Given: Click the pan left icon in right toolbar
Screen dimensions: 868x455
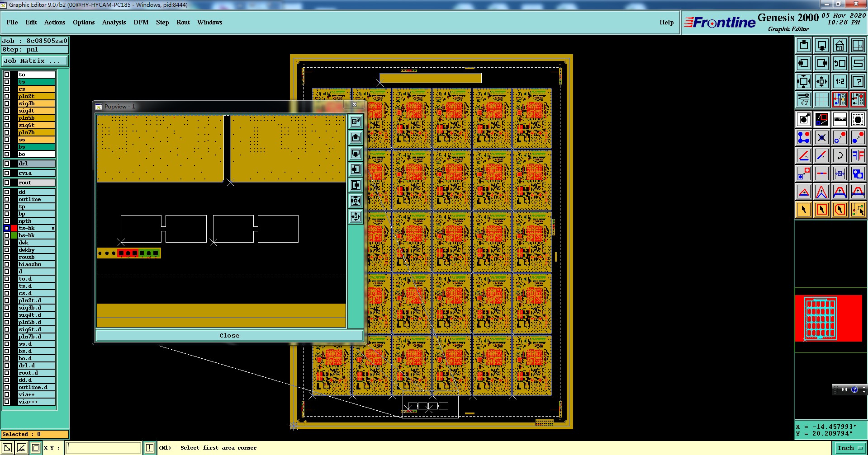Looking at the screenshot, I should [804, 63].
